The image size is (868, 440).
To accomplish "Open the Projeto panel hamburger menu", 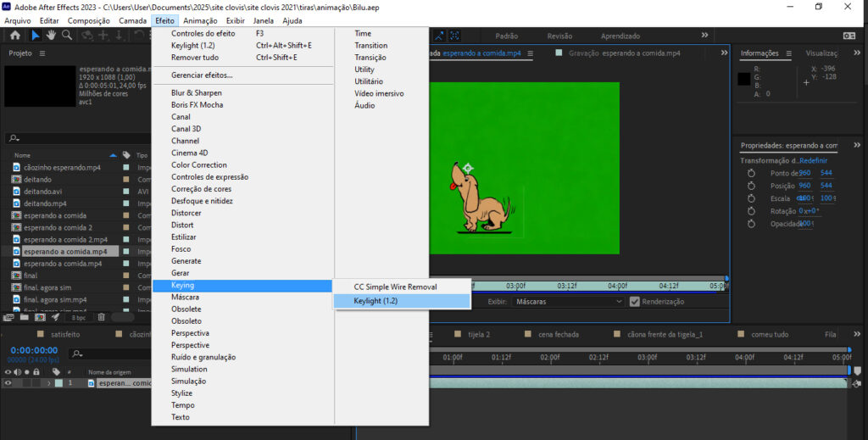I will pyautogui.click(x=42, y=53).
